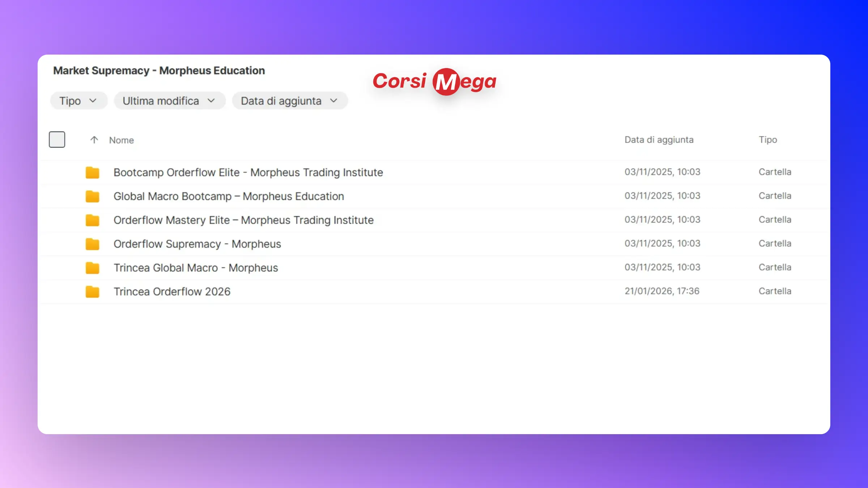Select the Orderflow Supremacy - Morpheus row date
This screenshot has height=488, width=868.
pos(662,244)
